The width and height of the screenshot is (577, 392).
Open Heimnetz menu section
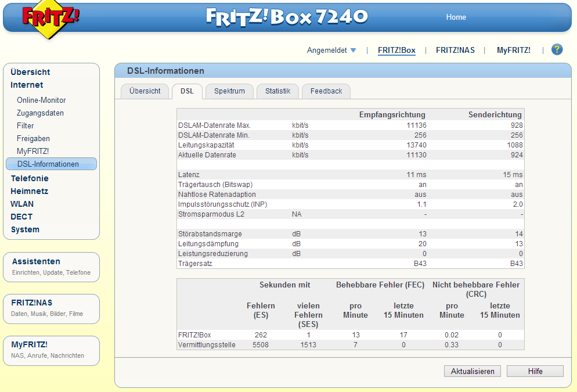(29, 192)
